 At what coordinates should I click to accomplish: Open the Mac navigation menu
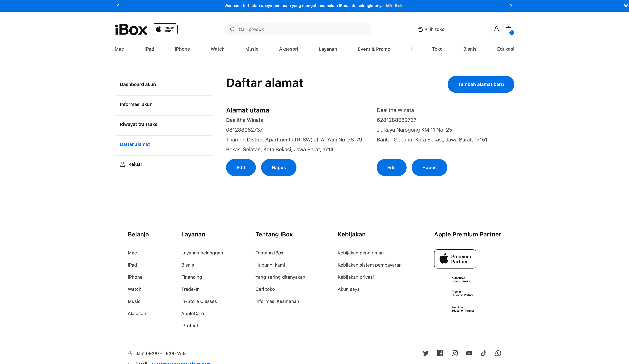tap(119, 49)
